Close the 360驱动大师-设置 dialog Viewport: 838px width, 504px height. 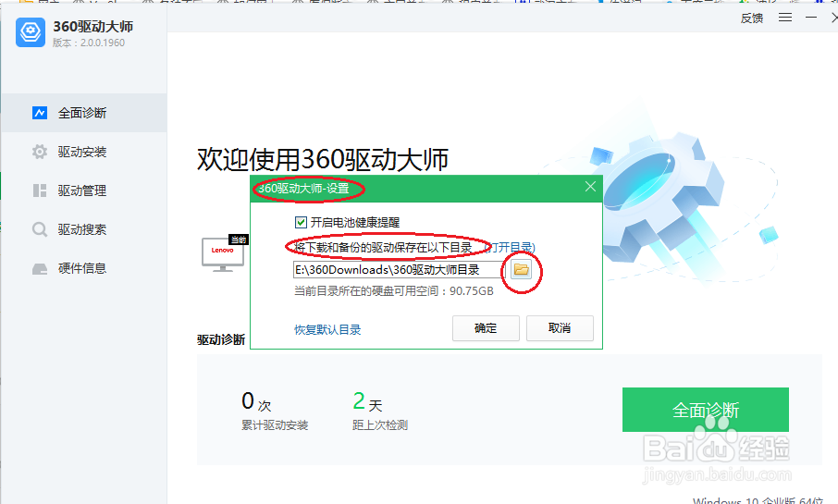[590, 187]
